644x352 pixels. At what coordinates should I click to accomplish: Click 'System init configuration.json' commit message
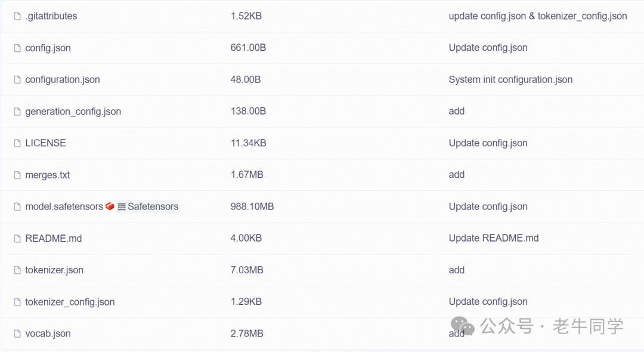pos(510,80)
